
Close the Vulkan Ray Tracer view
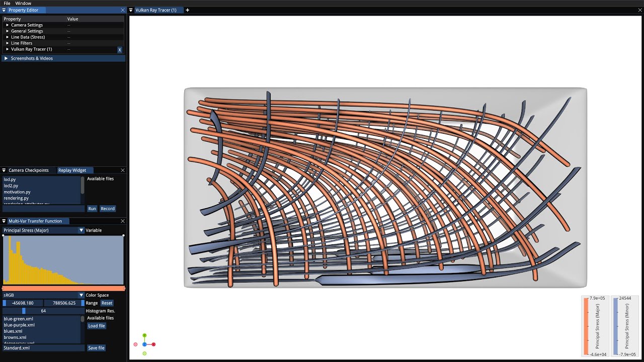tap(640, 10)
